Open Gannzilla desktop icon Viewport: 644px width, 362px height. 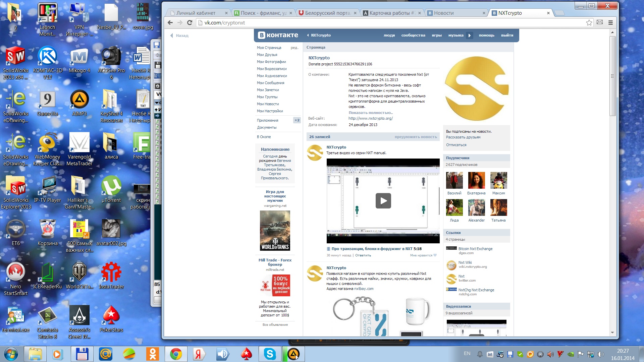pyautogui.click(x=47, y=104)
